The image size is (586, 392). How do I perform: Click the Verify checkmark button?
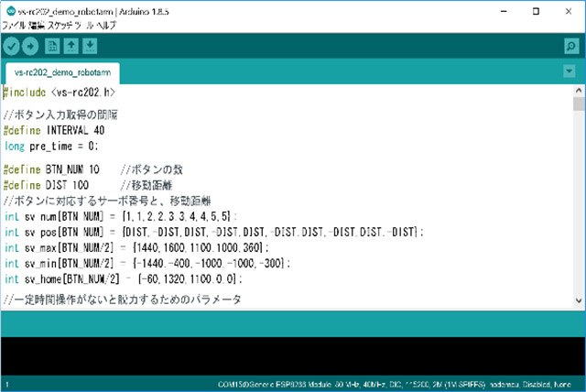click(13, 46)
